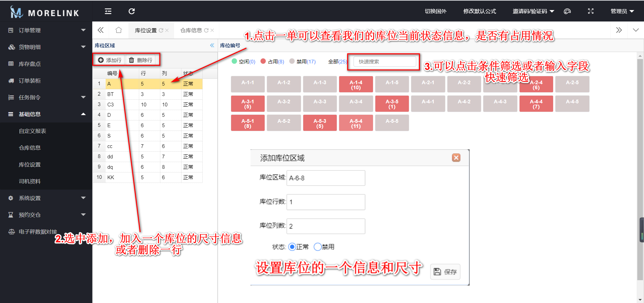Click the 库位行数 input field
Screen dimensions: 644x303
tap(326, 202)
